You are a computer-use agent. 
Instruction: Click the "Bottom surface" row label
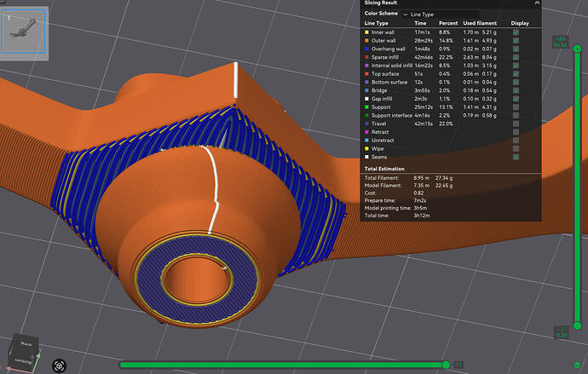[389, 82]
